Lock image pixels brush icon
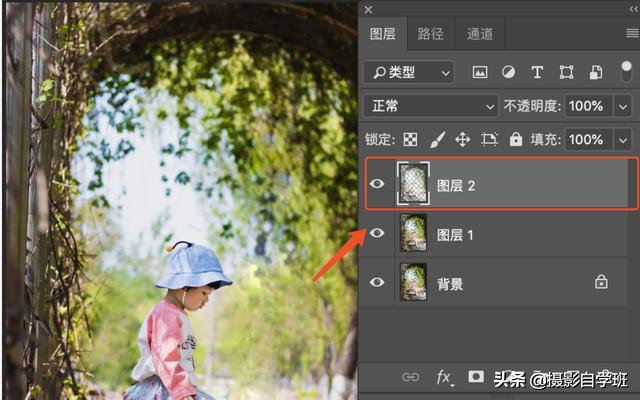The height and width of the screenshot is (400, 640). pos(437,140)
